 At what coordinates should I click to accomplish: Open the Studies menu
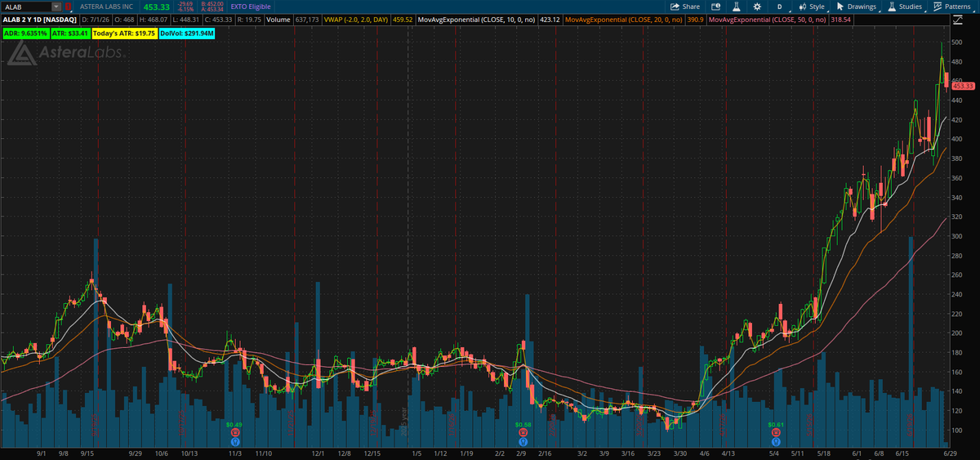(904, 6)
